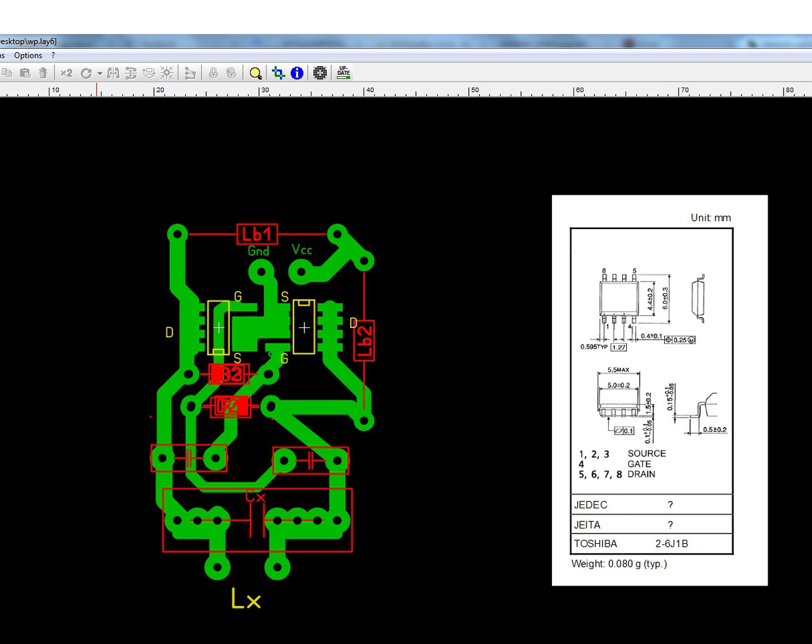Click the Toshiba package datasheet image
The image size is (812, 644).
(660, 390)
